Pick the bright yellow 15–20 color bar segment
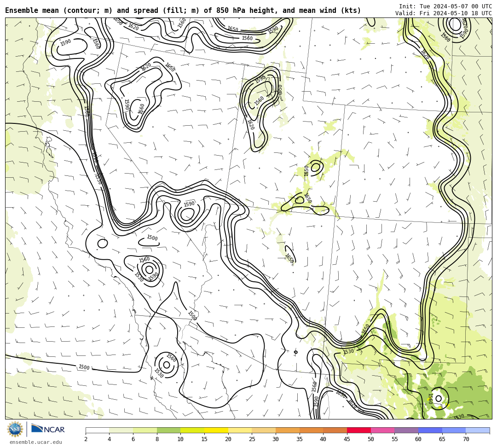 pyautogui.click(x=216, y=430)
